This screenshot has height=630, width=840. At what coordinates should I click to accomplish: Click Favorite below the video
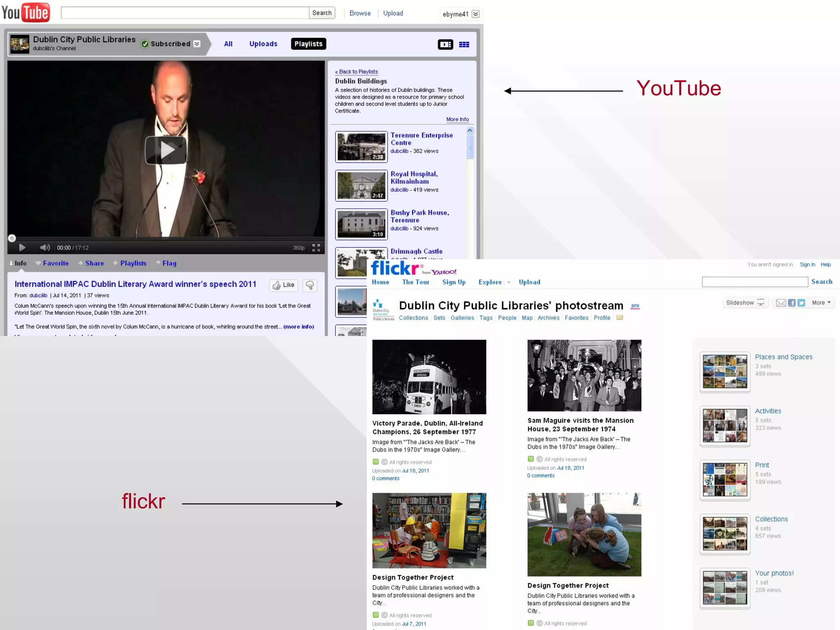coord(52,263)
